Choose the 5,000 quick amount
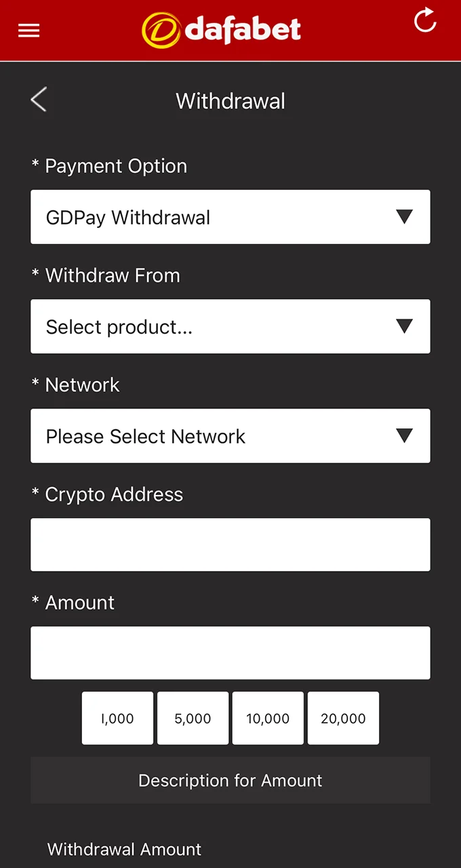Viewport: 461px width, 868px height. (x=193, y=718)
